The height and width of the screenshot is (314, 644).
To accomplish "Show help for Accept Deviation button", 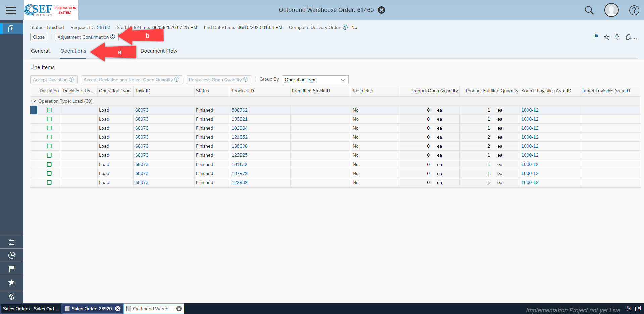I will [x=71, y=80].
